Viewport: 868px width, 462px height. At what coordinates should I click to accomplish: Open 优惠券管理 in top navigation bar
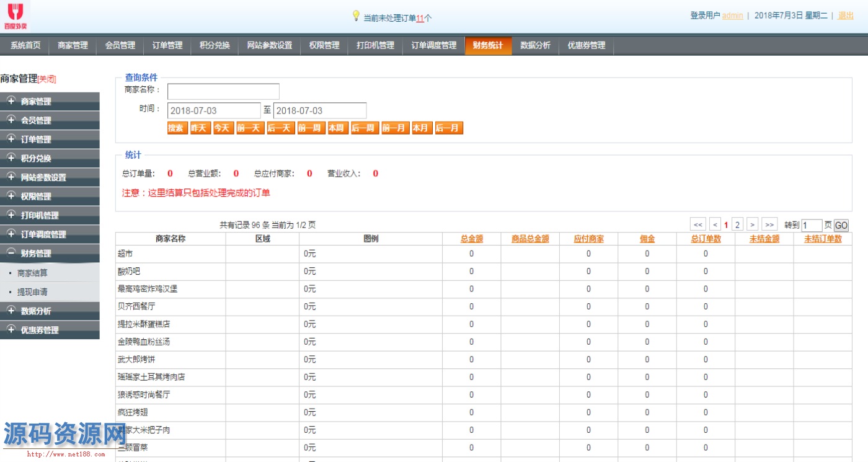587,46
